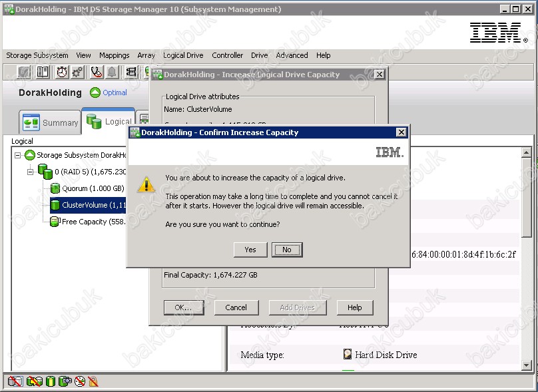Click the grayed bell icon in the toolbar

(112, 72)
